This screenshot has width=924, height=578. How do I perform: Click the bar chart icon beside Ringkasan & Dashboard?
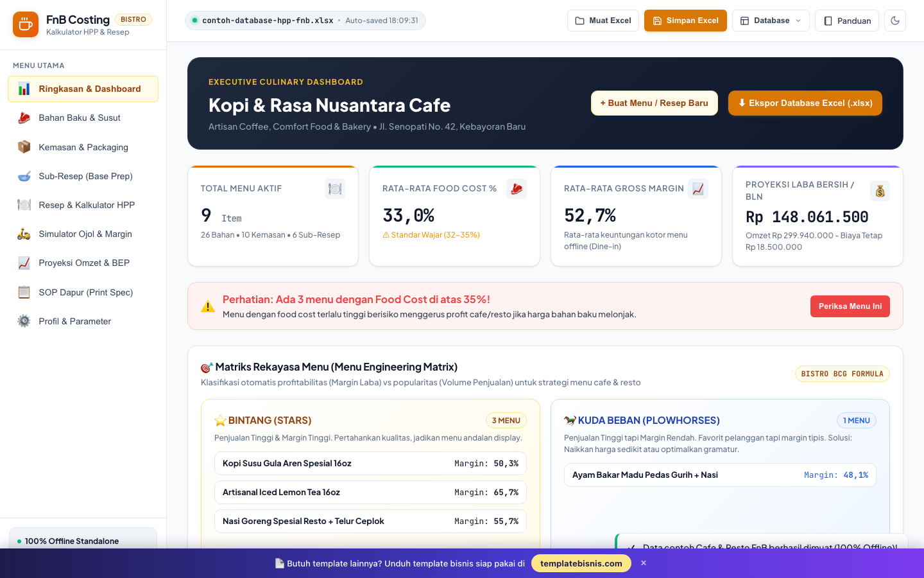(x=24, y=89)
